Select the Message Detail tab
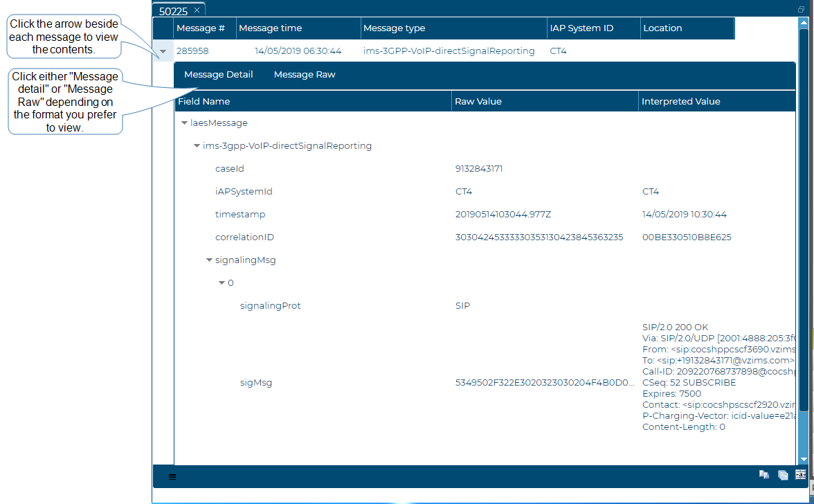The width and height of the screenshot is (814, 504). [218, 75]
